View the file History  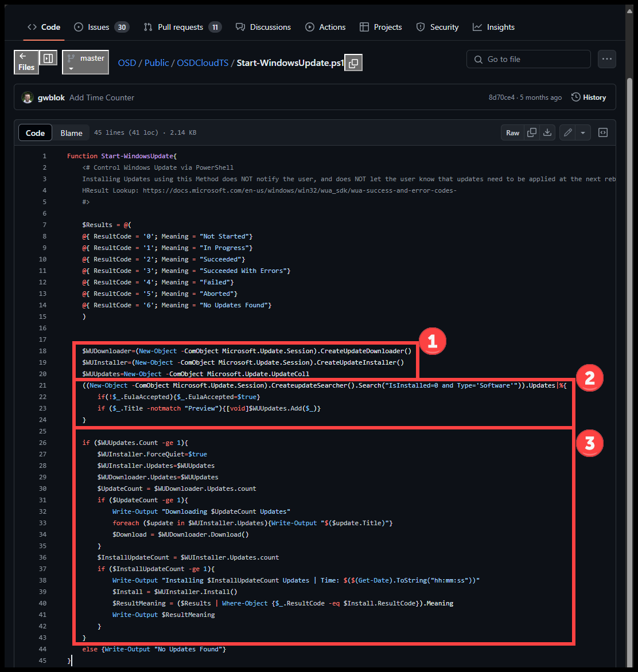pyautogui.click(x=589, y=97)
